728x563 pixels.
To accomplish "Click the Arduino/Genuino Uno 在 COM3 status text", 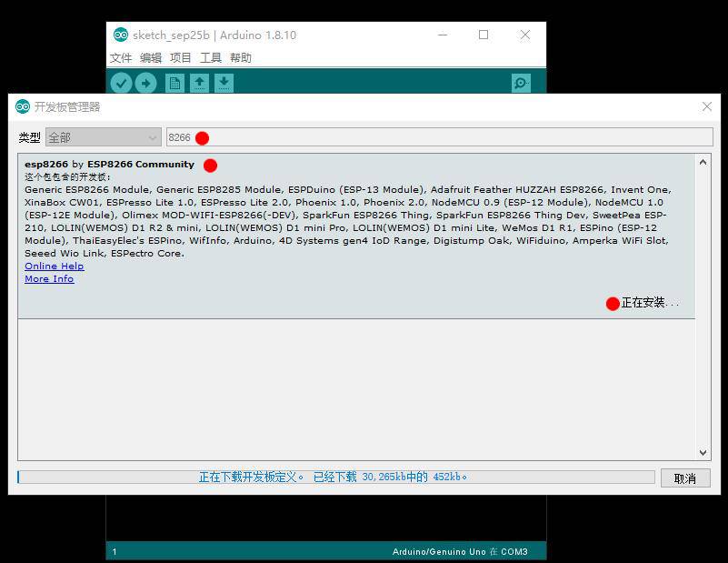I will (460, 552).
